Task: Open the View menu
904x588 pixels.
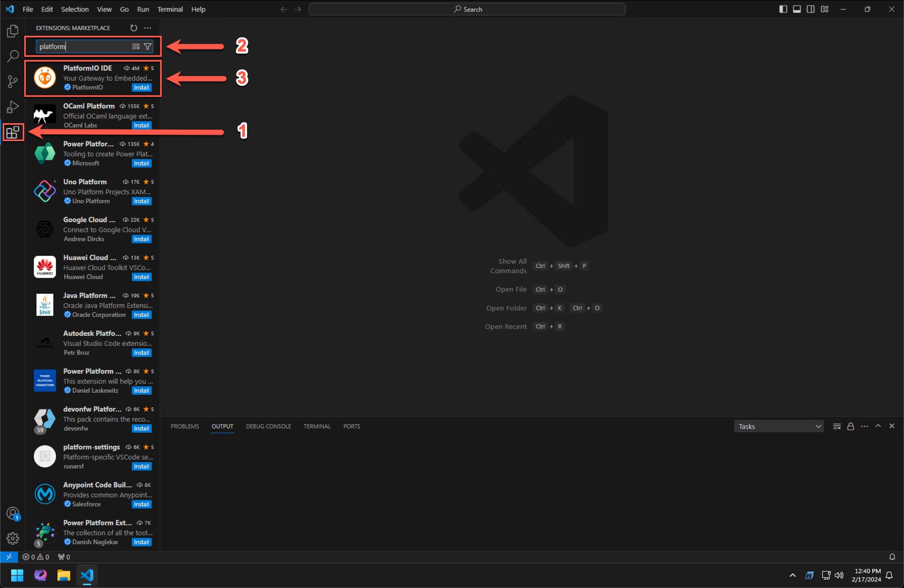Action: click(104, 9)
